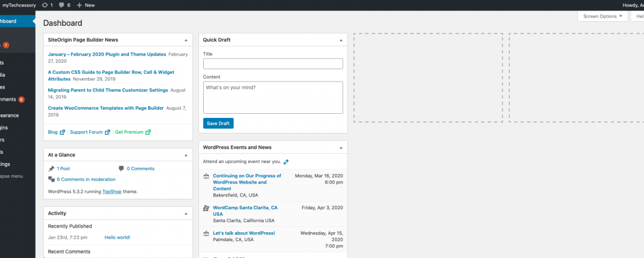The height and width of the screenshot is (258, 644).
Task: Click the Palmdale, CA, USA location text
Action: [233, 239]
